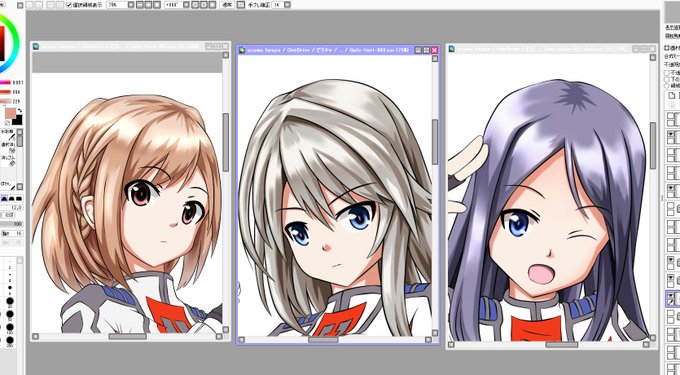Adjust the red color slider valued 084

(x=5, y=92)
